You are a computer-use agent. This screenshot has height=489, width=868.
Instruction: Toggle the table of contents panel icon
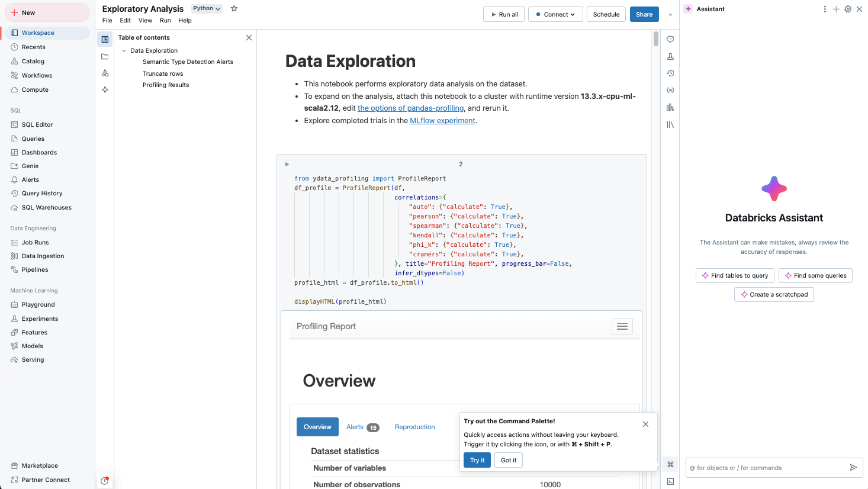point(105,40)
